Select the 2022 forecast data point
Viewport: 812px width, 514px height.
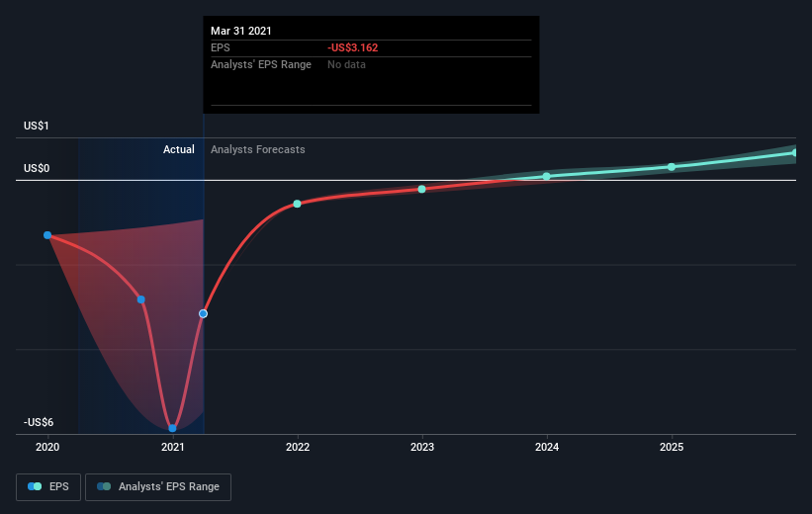298,204
